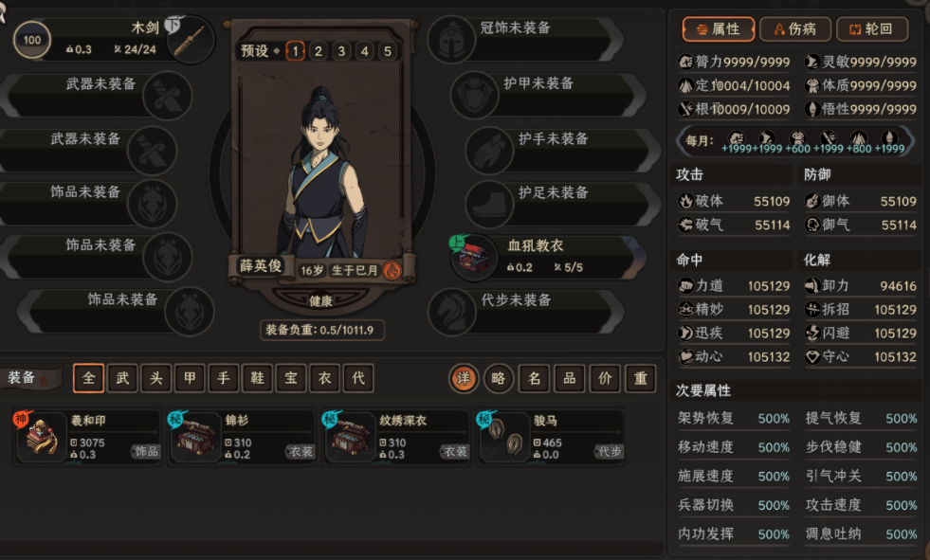Choose preset number 2
Viewport: 930px width, 560px height.
pyautogui.click(x=319, y=51)
